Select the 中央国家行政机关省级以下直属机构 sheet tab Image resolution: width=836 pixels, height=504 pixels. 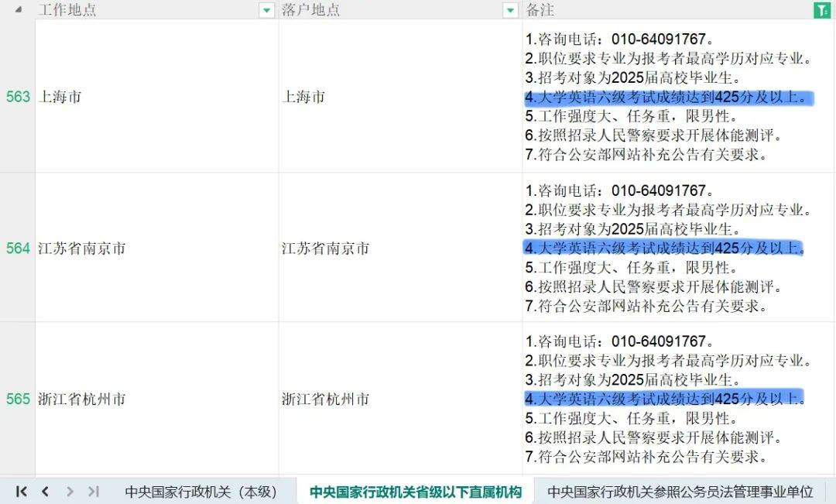click(x=416, y=491)
